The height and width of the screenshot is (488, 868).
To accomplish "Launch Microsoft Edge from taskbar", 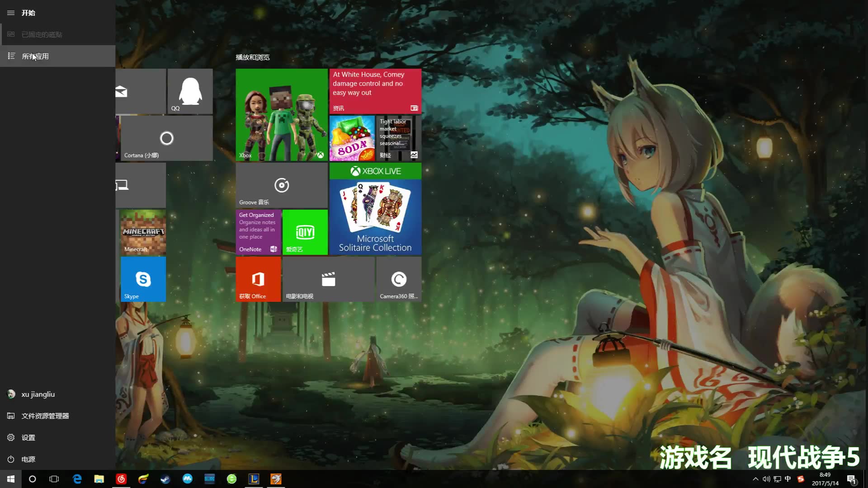I will (77, 479).
